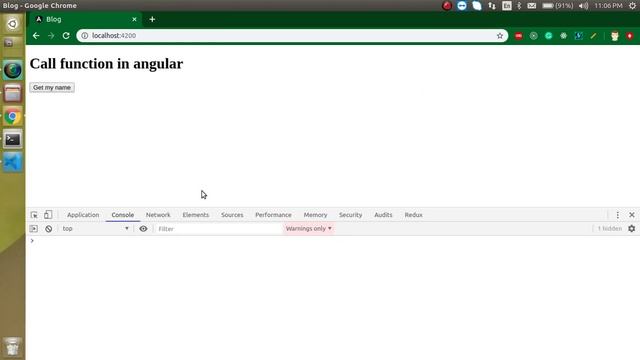Image resolution: width=640 pixels, height=360 pixels.
Task: Open the network arrows indicator
Action: 492,6
